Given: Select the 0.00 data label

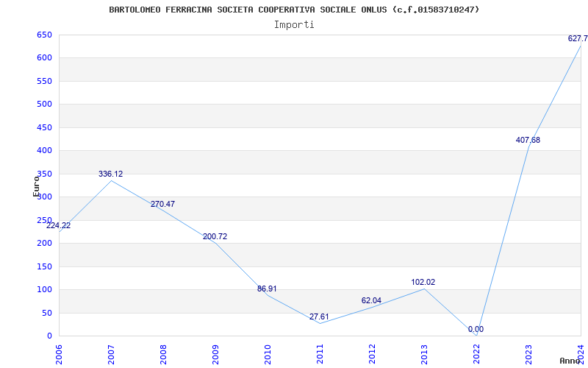Looking at the screenshot, I should tap(476, 329).
